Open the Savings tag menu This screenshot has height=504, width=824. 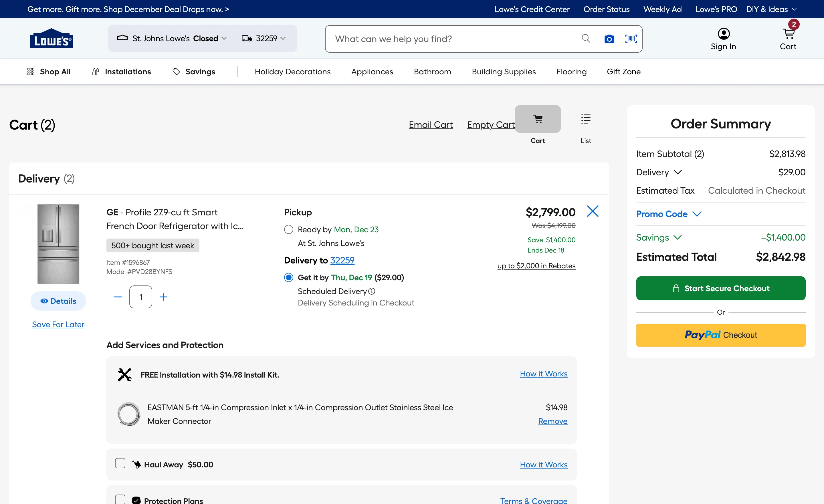coord(194,72)
